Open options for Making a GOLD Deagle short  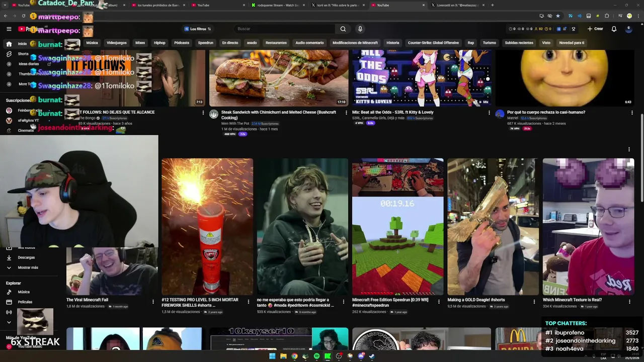tap(534, 302)
